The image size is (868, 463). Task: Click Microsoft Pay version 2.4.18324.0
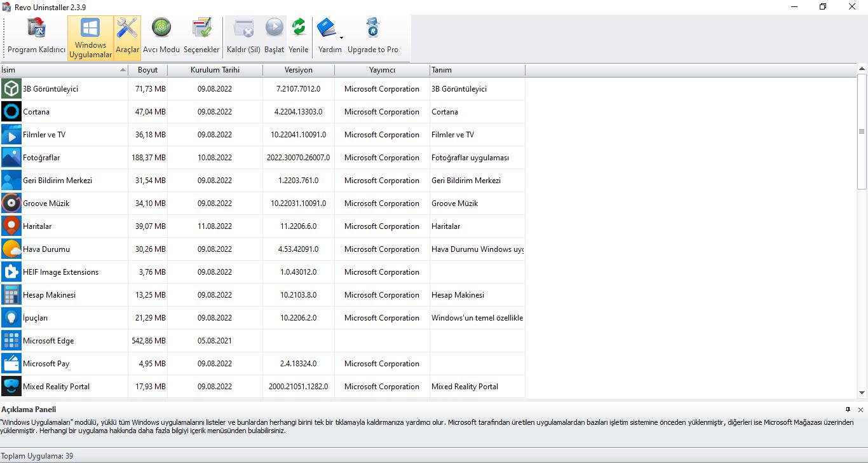tap(299, 364)
